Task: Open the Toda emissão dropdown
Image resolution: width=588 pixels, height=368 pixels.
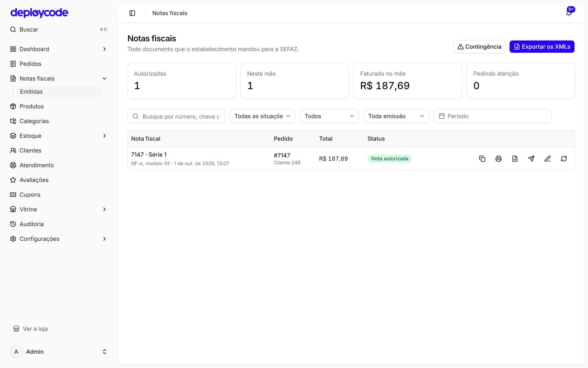Action: click(396, 116)
